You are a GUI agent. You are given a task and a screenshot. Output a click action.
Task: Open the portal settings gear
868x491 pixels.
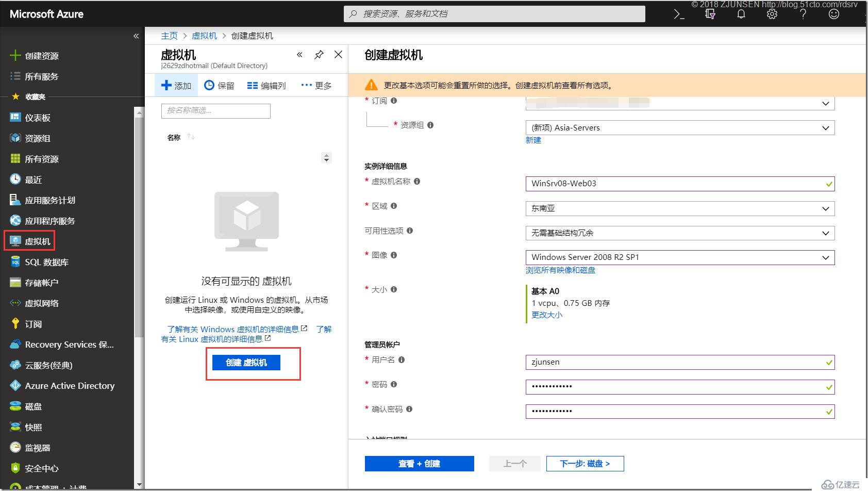(x=772, y=14)
